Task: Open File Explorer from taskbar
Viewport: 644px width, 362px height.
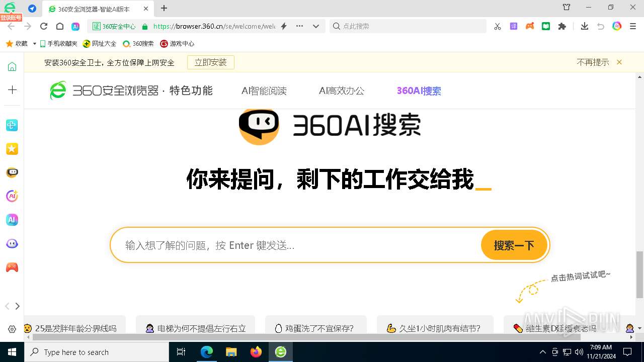Action: (x=231, y=352)
